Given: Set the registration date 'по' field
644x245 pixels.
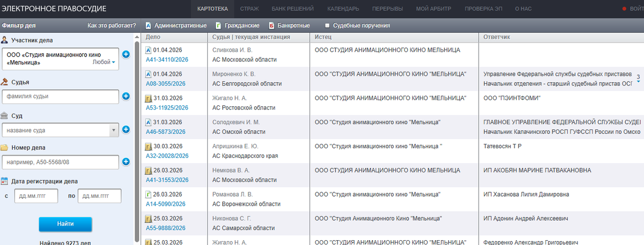Looking at the screenshot, I should click(x=100, y=196).
